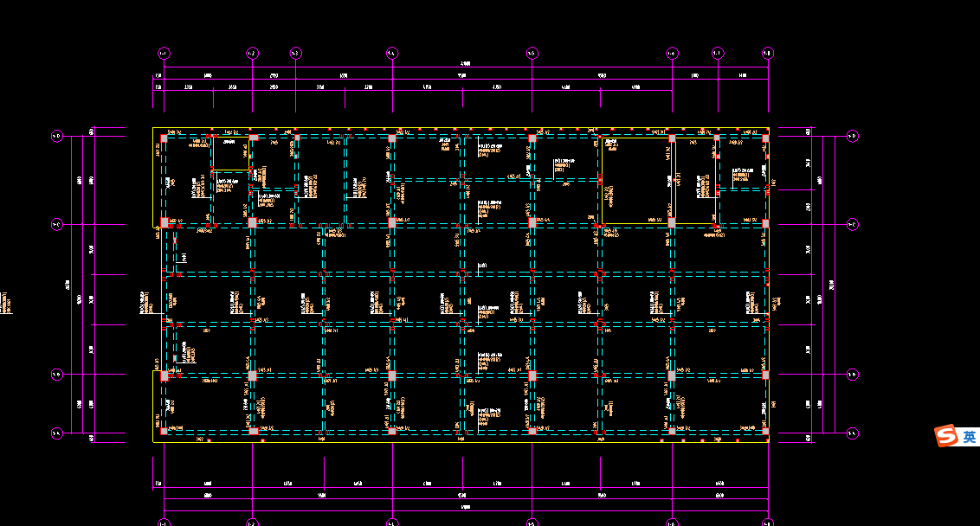The width and height of the screenshot is (980, 526).
Task: Pick the gray column at axes 1-4 and 1-C
Action: 392,222
